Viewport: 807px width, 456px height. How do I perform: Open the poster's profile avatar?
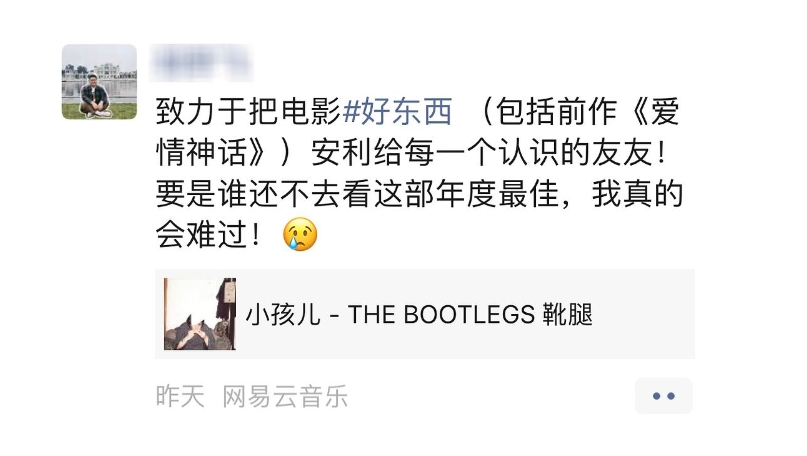[x=99, y=82]
